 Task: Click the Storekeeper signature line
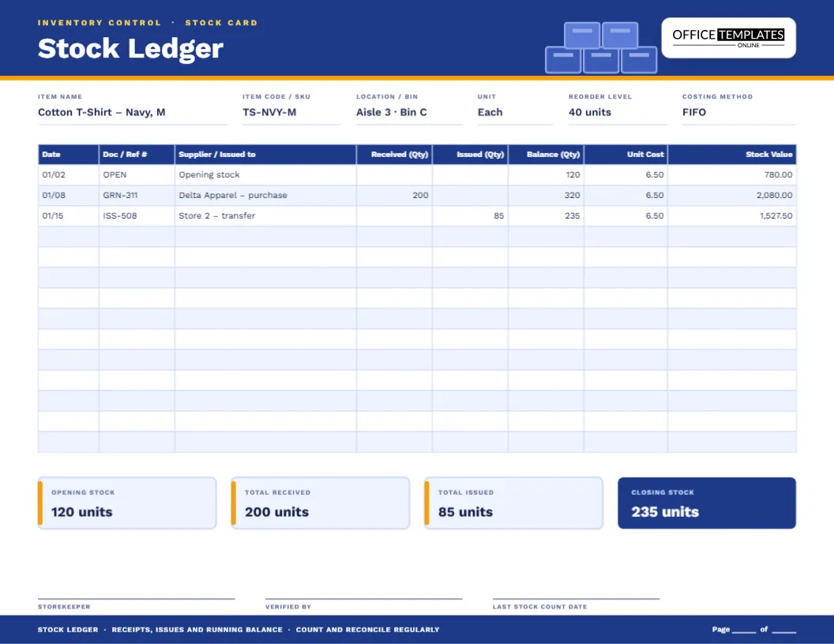pos(136,598)
